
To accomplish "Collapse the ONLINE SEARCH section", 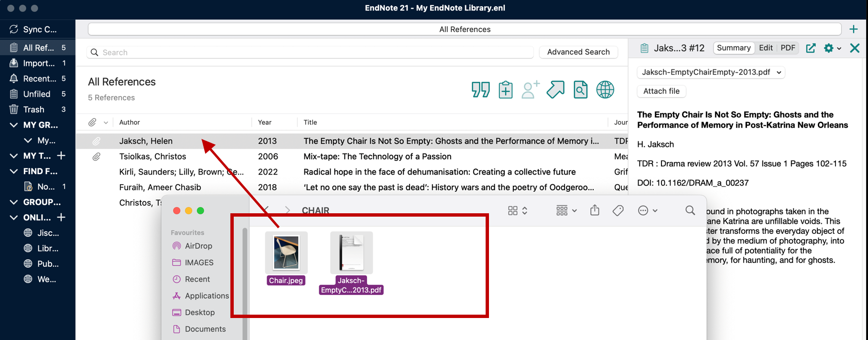I will (x=14, y=218).
